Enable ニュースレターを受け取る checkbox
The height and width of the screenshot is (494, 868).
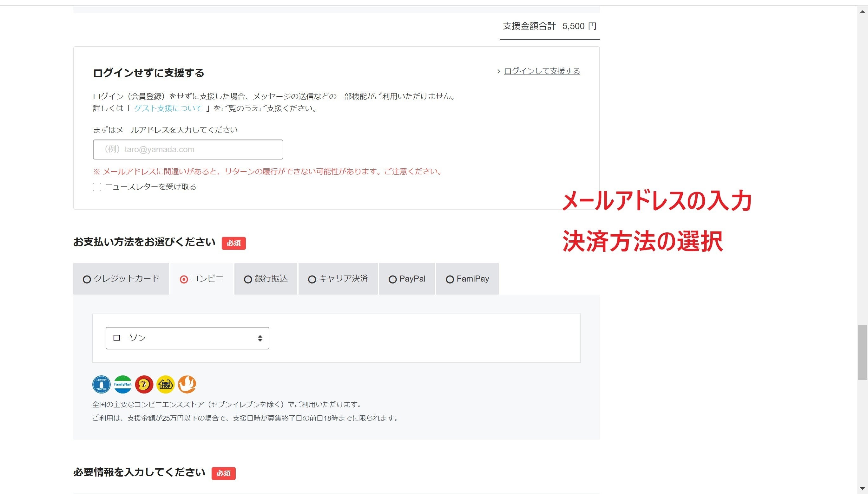click(97, 187)
